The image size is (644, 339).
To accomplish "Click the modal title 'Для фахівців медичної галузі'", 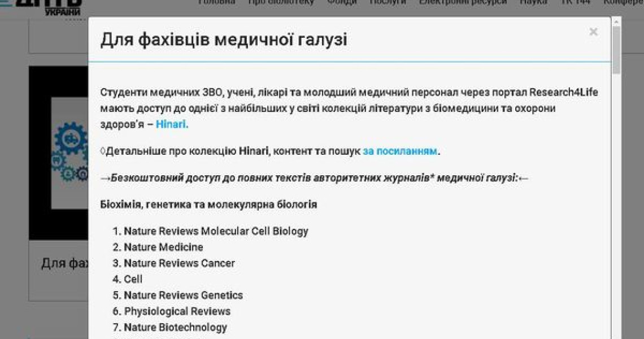I will click(224, 40).
